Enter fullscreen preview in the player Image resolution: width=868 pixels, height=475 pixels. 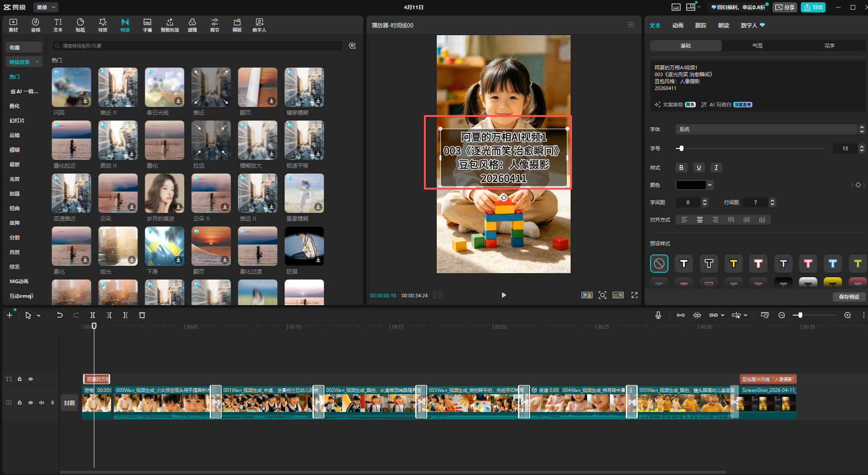click(x=635, y=295)
